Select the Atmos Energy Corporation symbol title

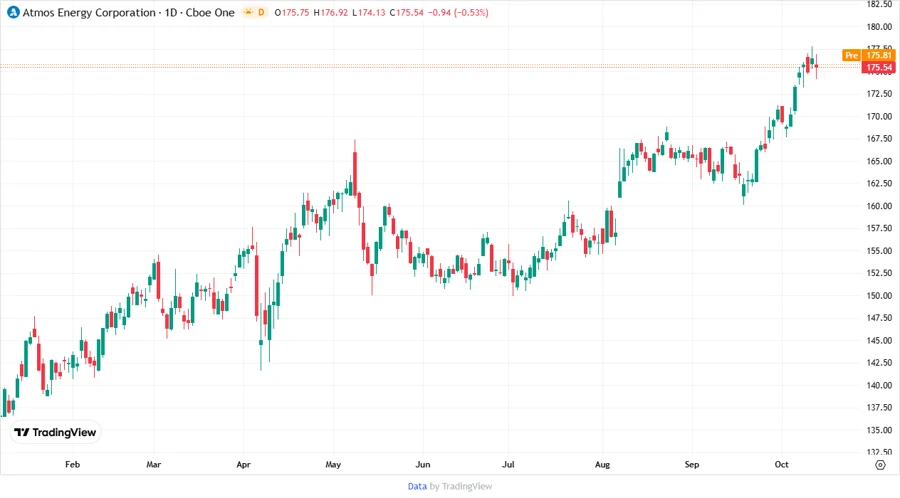[129, 13]
